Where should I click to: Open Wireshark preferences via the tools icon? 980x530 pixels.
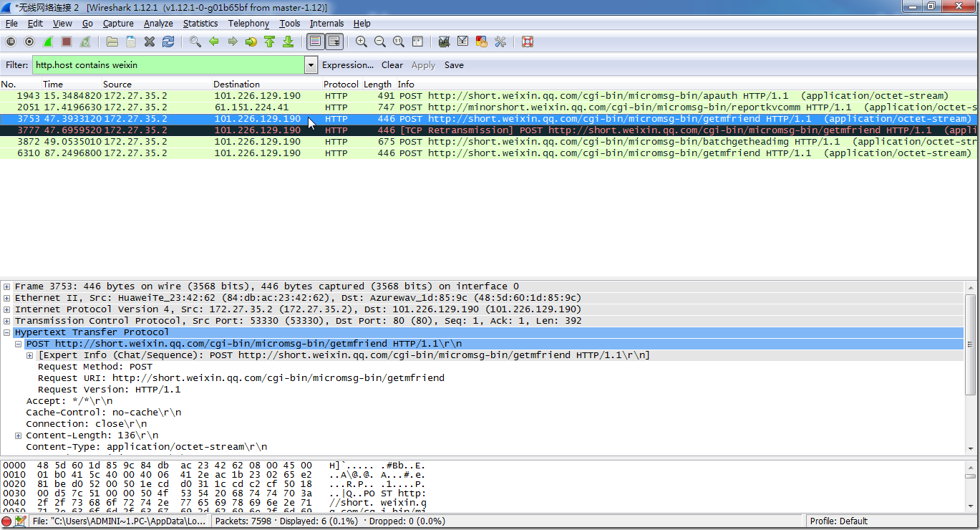tap(500, 42)
